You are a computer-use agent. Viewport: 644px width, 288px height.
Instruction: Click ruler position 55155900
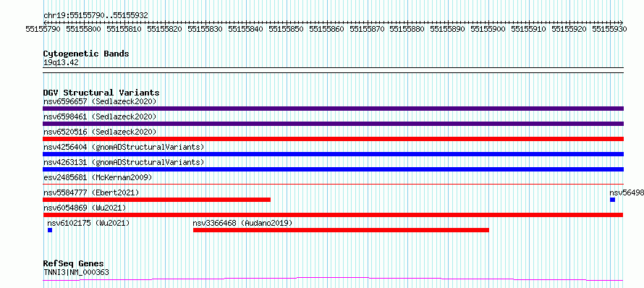click(x=488, y=29)
